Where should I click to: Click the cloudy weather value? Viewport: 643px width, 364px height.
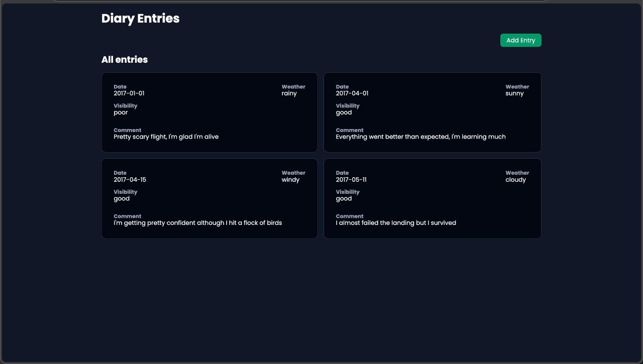coord(515,180)
